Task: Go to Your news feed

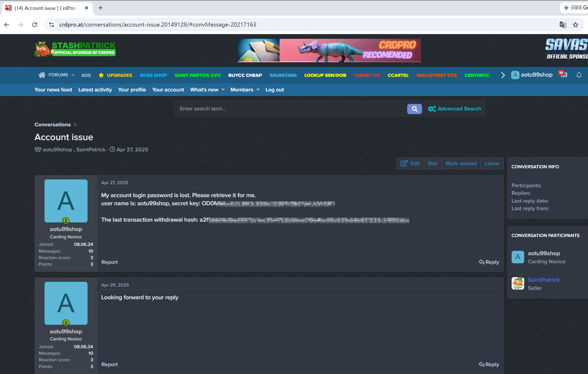Action: tap(53, 90)
